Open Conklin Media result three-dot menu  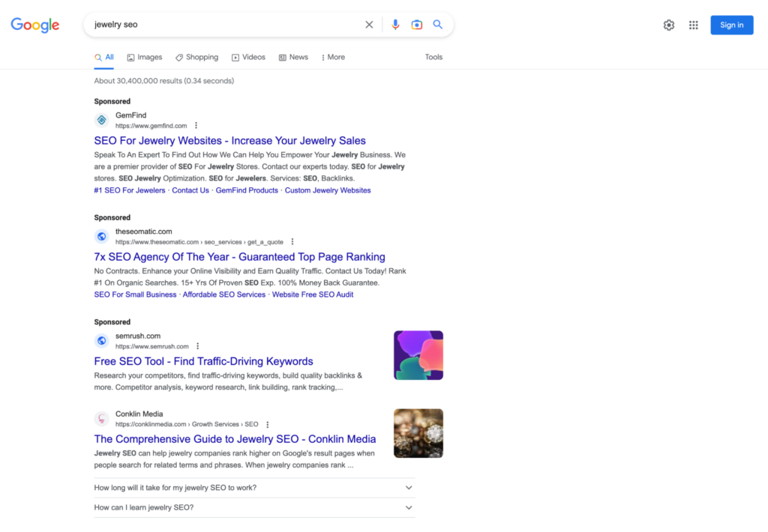(x=268, y=424)
